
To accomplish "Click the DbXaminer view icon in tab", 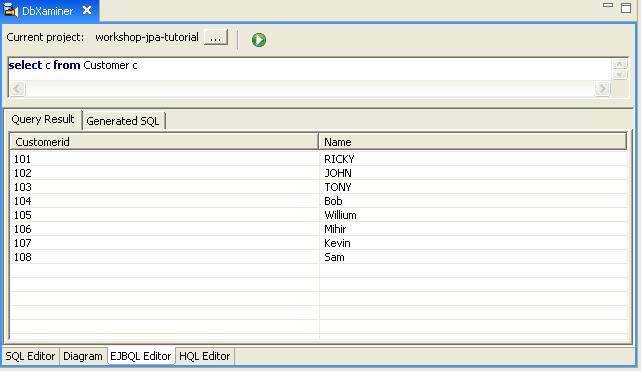I will point(11,11).
